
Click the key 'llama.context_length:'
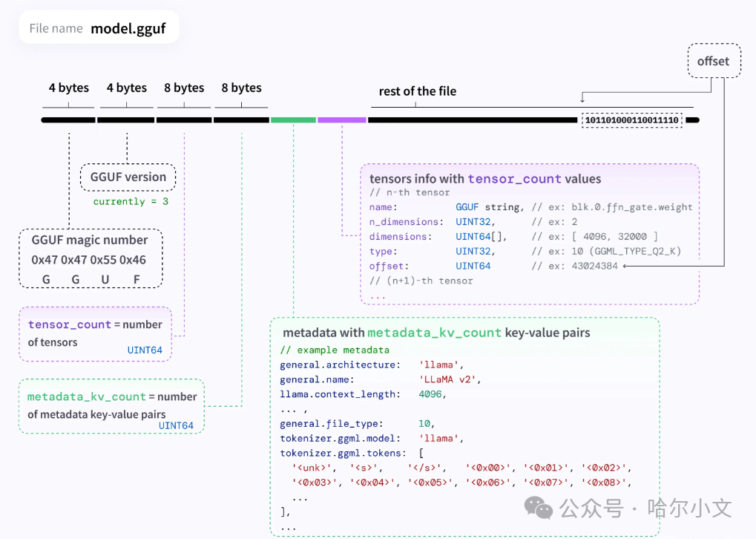click(x=341, y=394)
